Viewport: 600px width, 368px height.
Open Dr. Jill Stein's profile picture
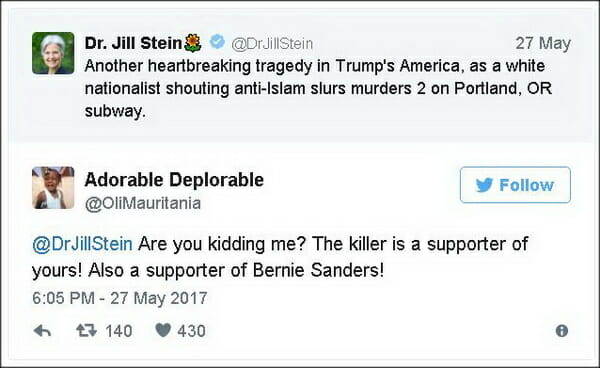tap(53, 53)
